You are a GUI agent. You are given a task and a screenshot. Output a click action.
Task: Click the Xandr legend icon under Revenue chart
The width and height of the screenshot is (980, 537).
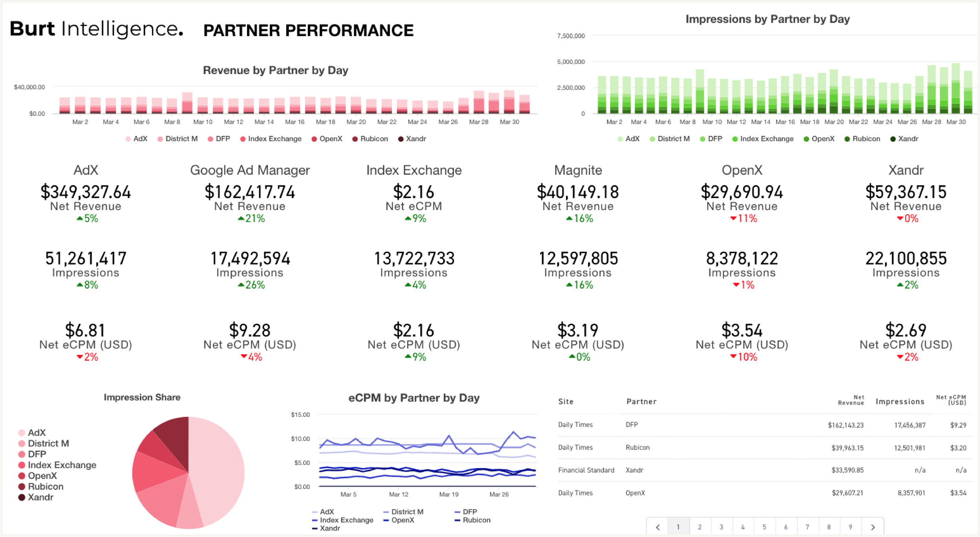click(x=401, y=139)
